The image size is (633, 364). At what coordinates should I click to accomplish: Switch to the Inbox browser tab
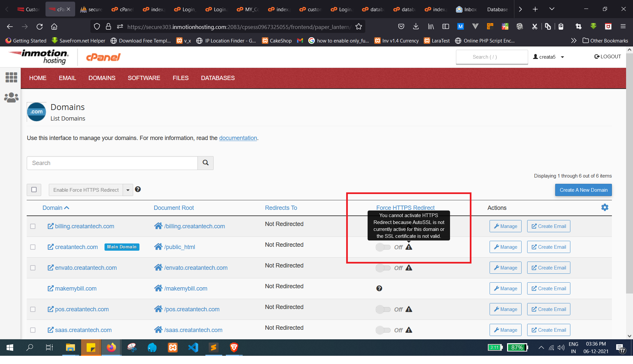click(x=466, y=9)
